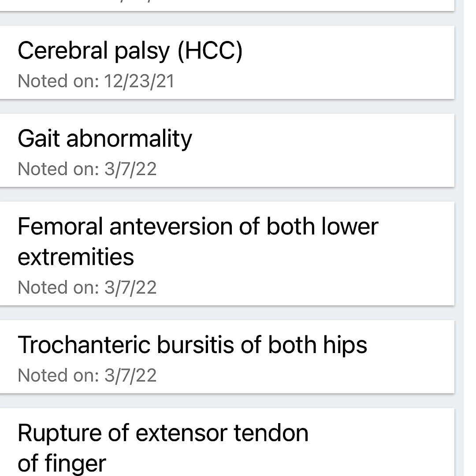Click the noted date under Trochanteric bursitis
Image resolution: width=476 pixels, height=476 pixels.
coord(87,376)
